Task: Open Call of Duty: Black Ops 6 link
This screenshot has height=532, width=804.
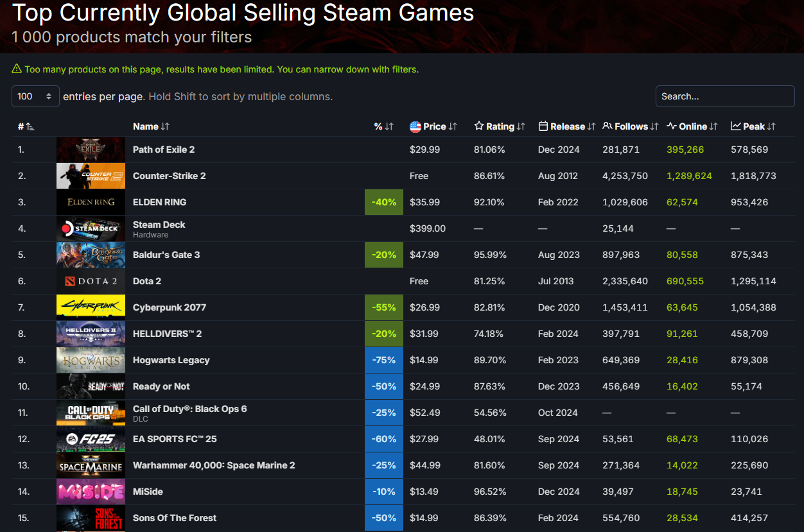Action: click(190, 409)
